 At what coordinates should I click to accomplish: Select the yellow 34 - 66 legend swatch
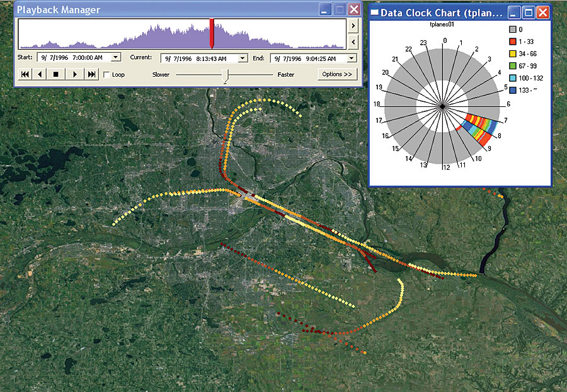pyautogui.click(x=512, y=53)
